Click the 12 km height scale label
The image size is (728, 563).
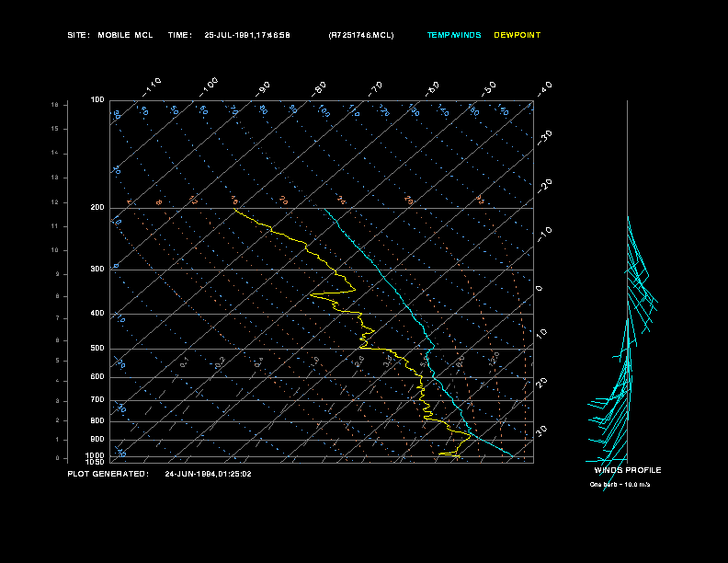[x=55, y=202]
